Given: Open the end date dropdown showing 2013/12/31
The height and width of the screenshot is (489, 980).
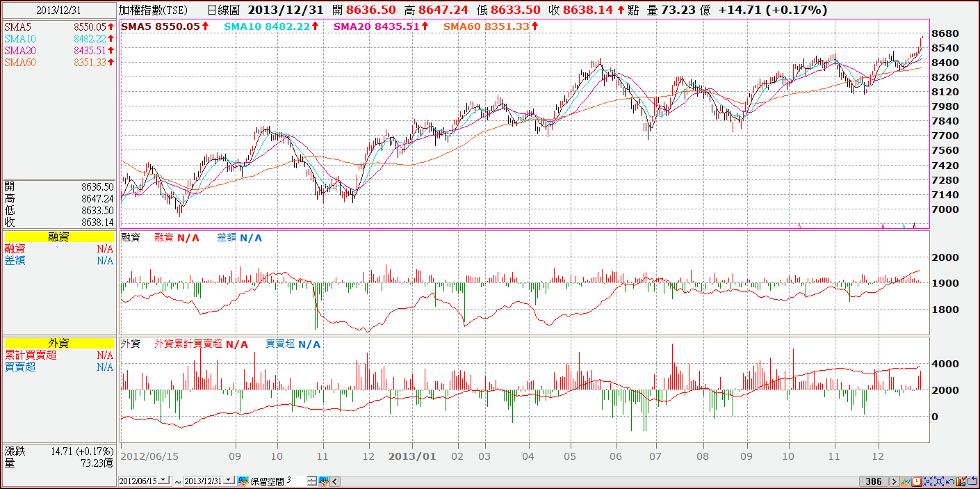Looking at the screenshot, I should point(229,481).
